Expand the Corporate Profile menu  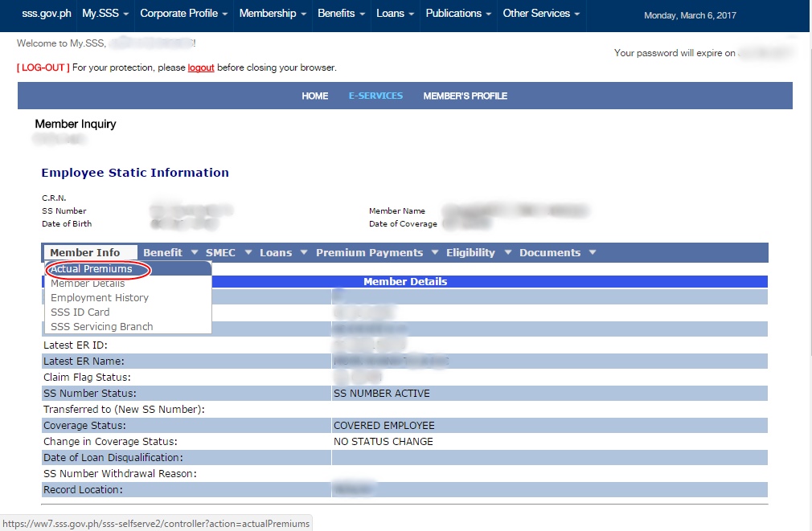(184, 14)
